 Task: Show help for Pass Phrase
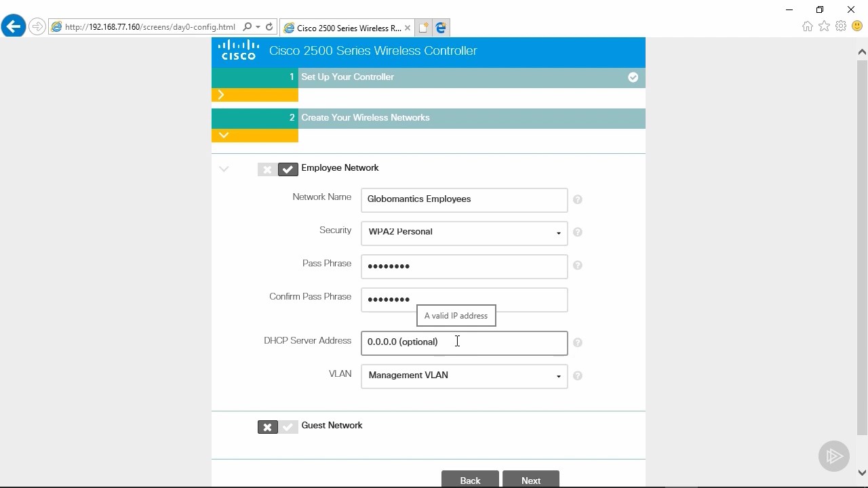click(x=578, y=265)
